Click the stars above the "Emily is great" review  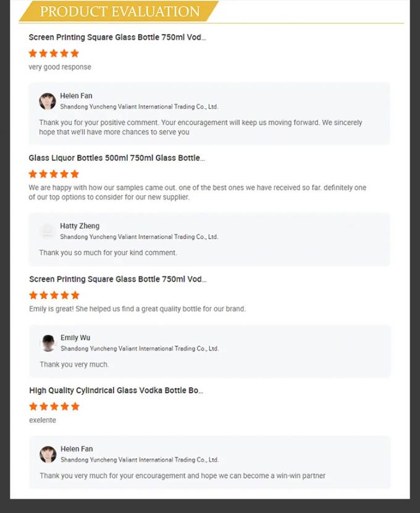(x=54, y=295)
